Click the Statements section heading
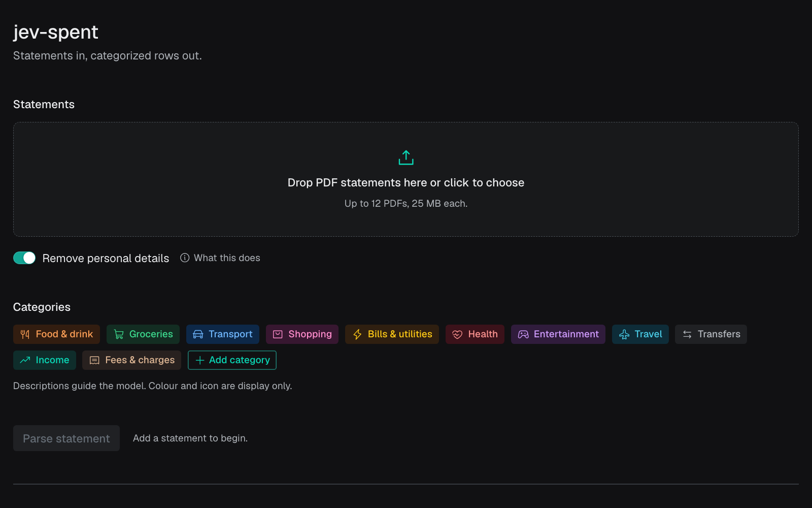The width and height of the screenshot is (812, 508). click(44, 105)
